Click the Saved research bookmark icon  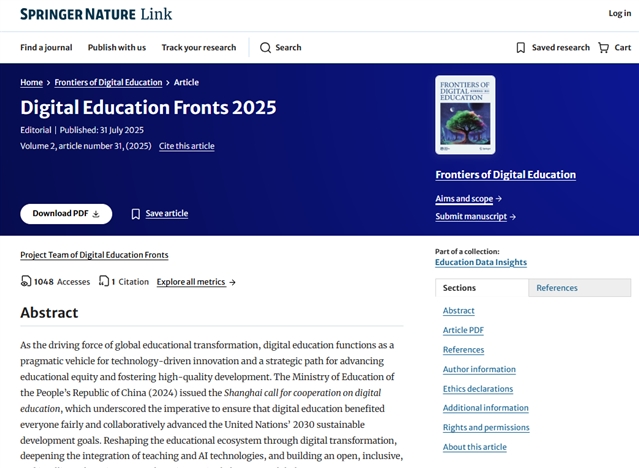[520, 48]
